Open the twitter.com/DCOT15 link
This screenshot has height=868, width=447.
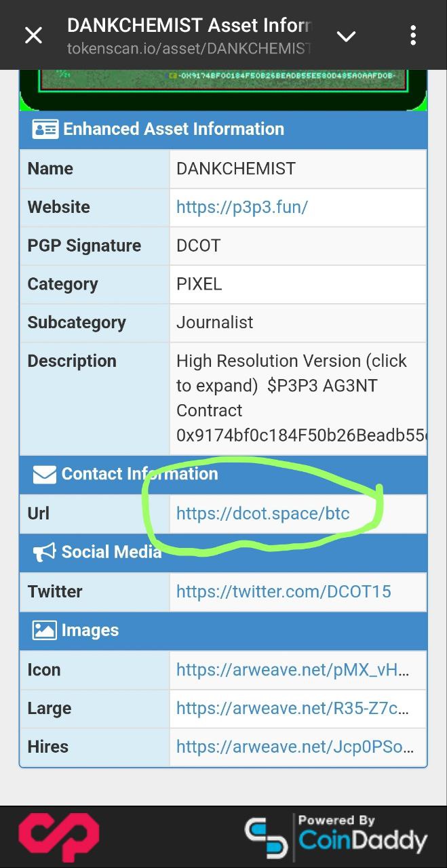click(284, 591)
